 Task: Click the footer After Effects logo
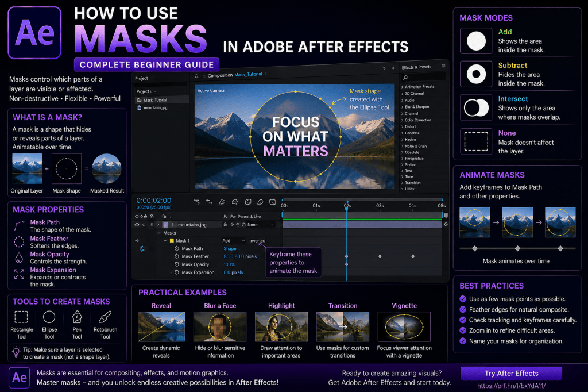click(20, 378)
